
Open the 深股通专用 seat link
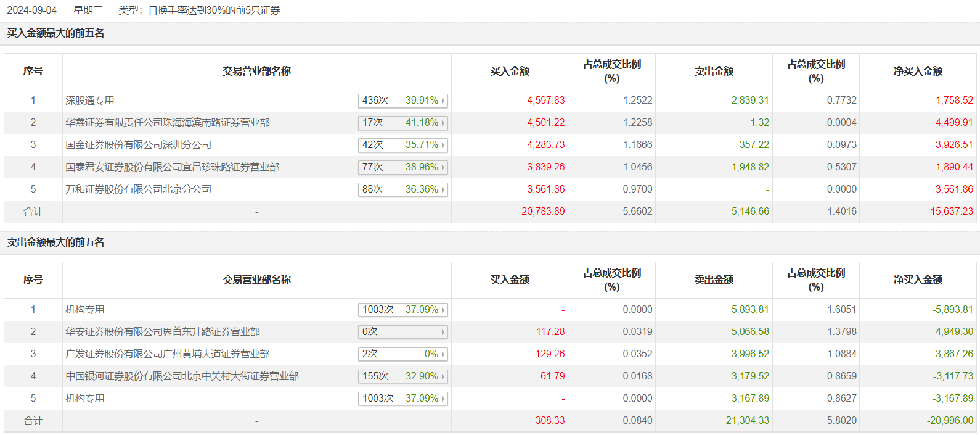click(x=90, y=101)
